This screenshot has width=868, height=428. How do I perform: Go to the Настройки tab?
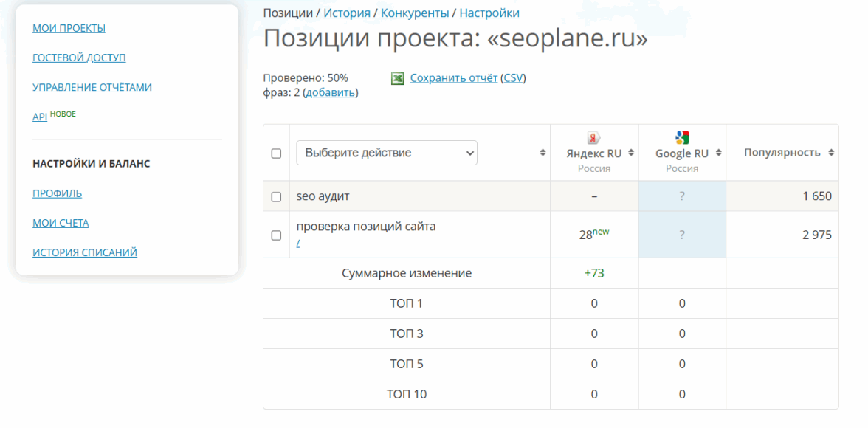click(489, 13)
